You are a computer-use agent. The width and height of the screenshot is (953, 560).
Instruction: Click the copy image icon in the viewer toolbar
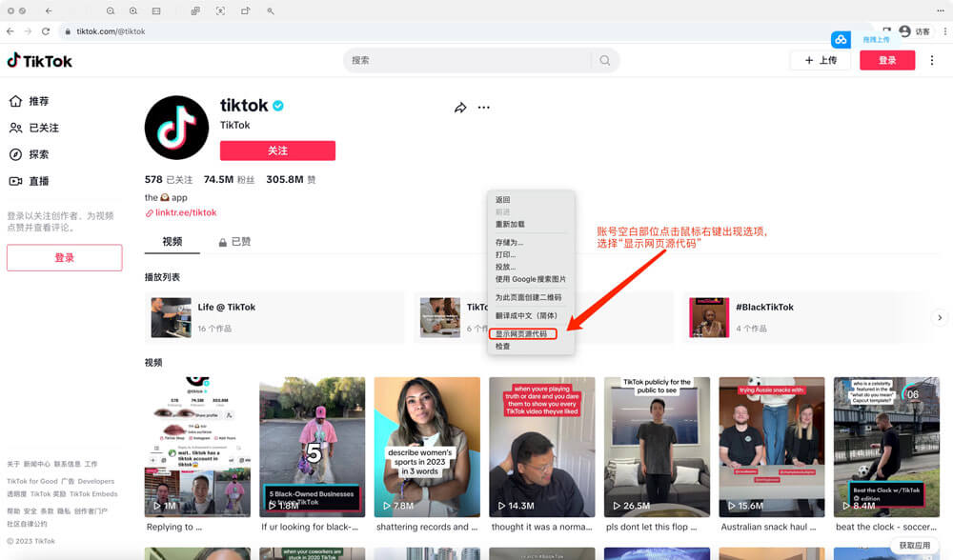coord(195,10)
